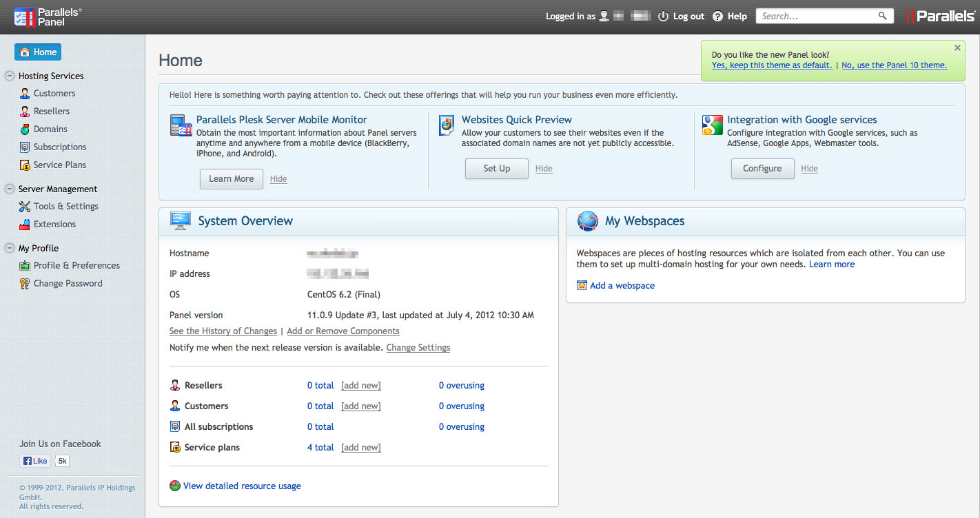Click the Add a webspace icon

pyautogui.click(x=582, y=286)
